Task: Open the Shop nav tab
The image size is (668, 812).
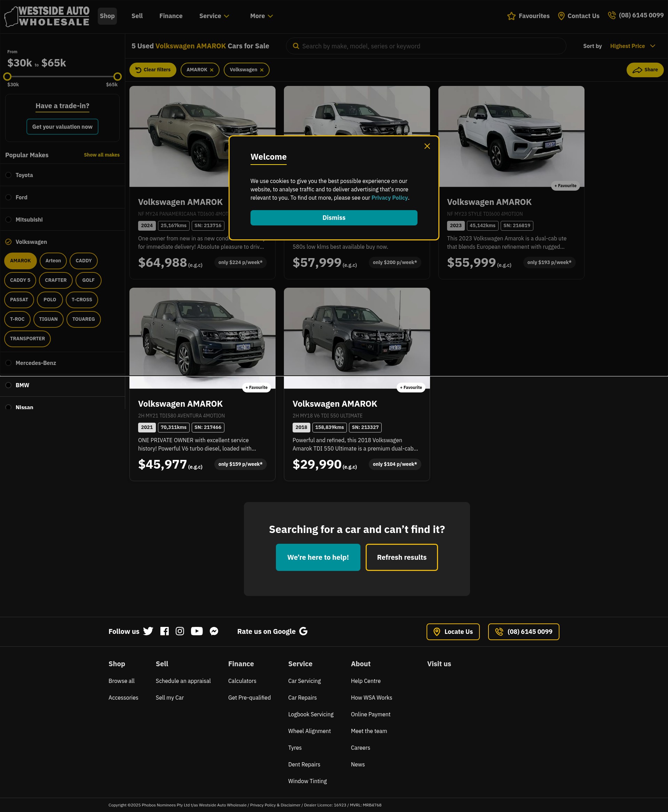Action: (x=108, y=16)
